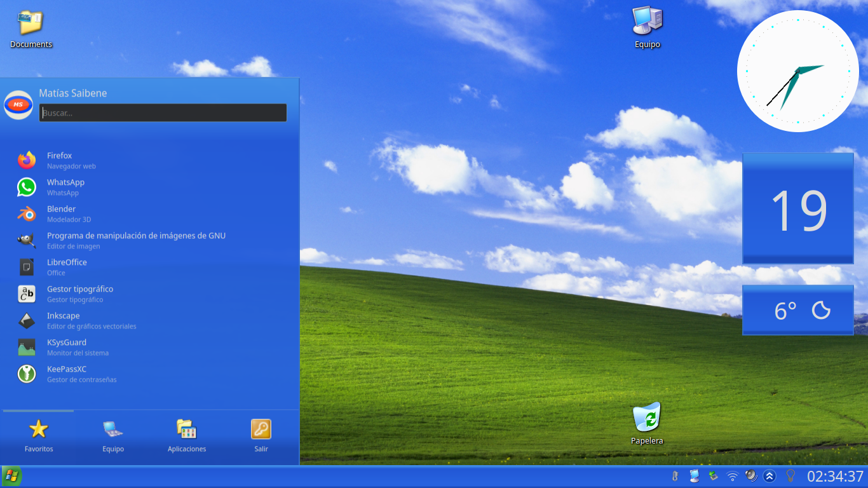Image resolution: width=868 pixels, height=488 pixels.
Task: Expand the hidden system tray icons arrow
Action: tap(770, 476)
